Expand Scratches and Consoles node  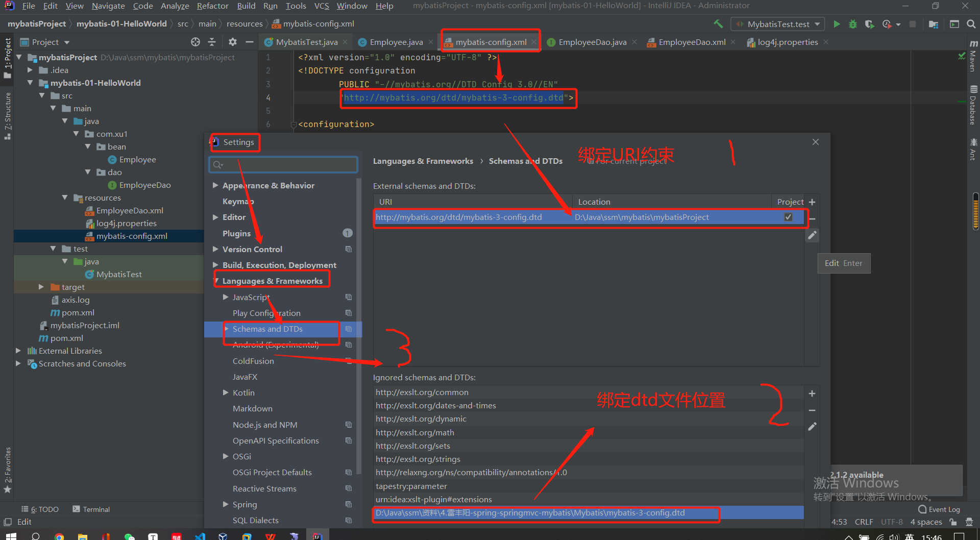point(18,363)
